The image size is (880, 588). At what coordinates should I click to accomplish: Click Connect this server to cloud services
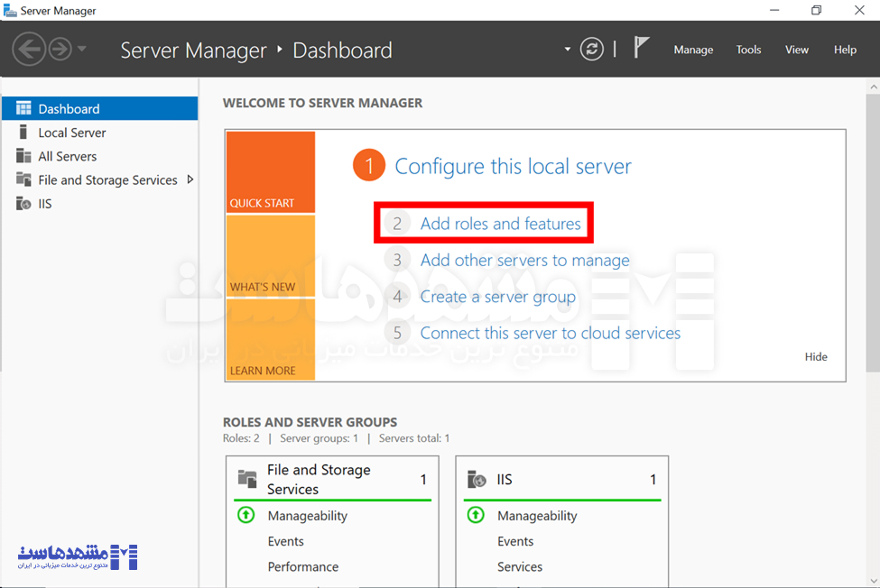550,333
